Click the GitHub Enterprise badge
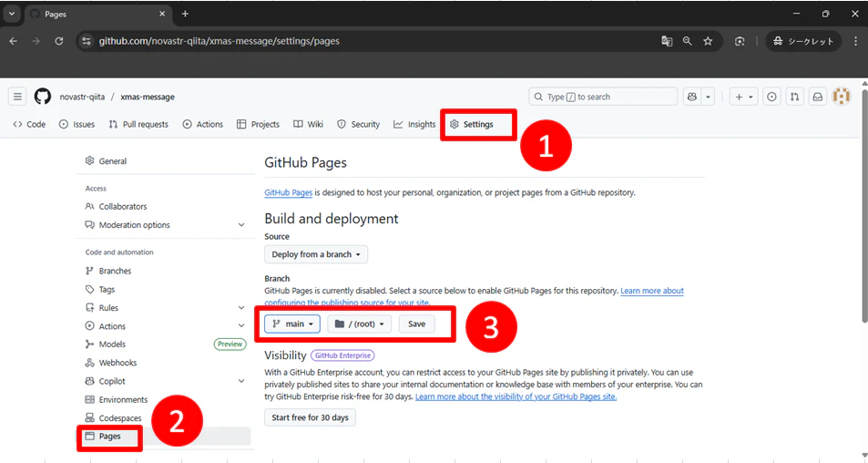Screen dimensions: 868x463 click(342, 355)
